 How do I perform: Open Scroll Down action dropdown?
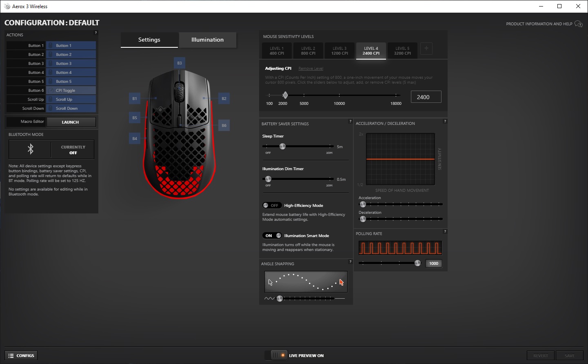pyautogui.click(x=71, y=108)
